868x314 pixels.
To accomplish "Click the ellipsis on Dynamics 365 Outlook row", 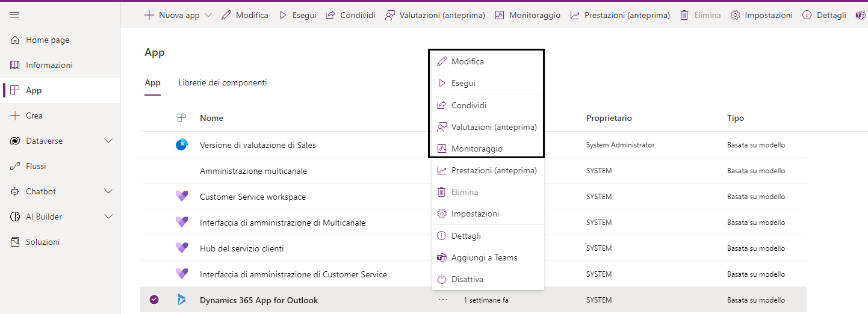I will click(x=443, y=300).
